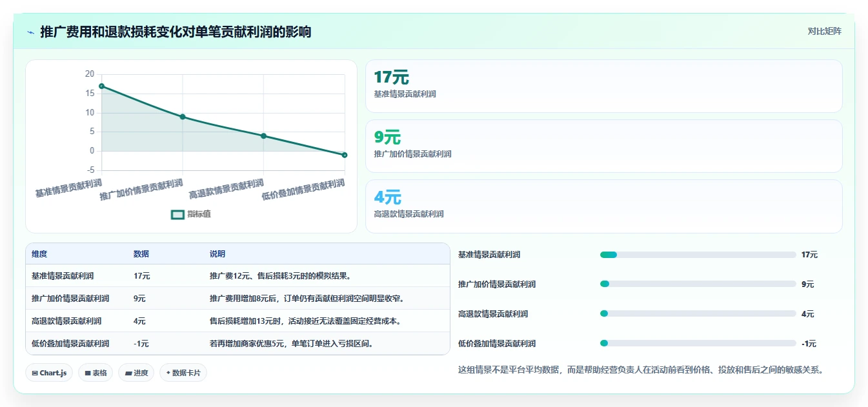Viewport: 868px width, 407px height.
Task: Click progress bar for 低价叠加情景贡献利润
Action: pyautogui.click(x=698, y=343)
